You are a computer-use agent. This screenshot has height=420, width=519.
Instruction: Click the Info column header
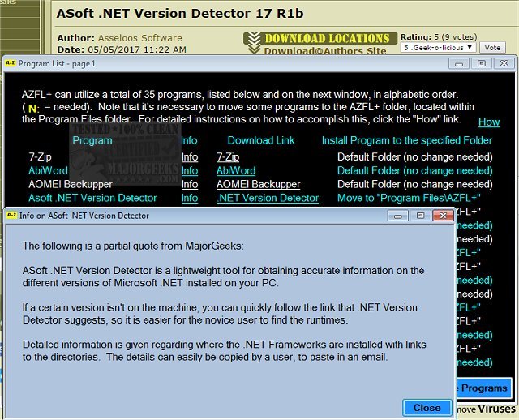tap(189, 140)
